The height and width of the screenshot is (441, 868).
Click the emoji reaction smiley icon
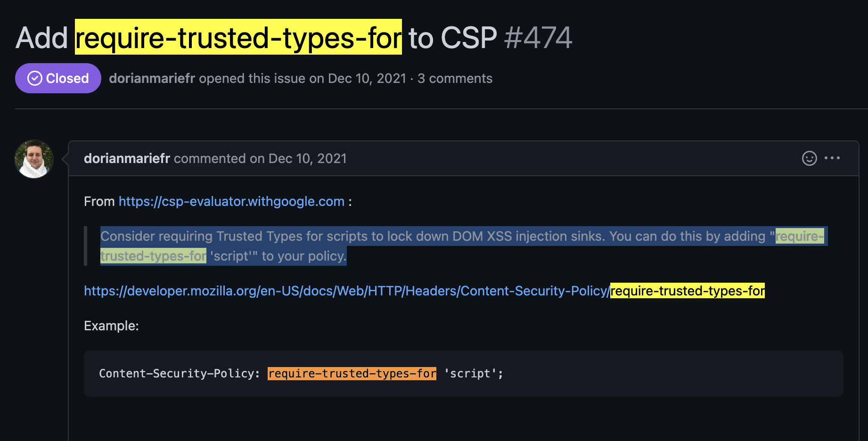(809, 158)
